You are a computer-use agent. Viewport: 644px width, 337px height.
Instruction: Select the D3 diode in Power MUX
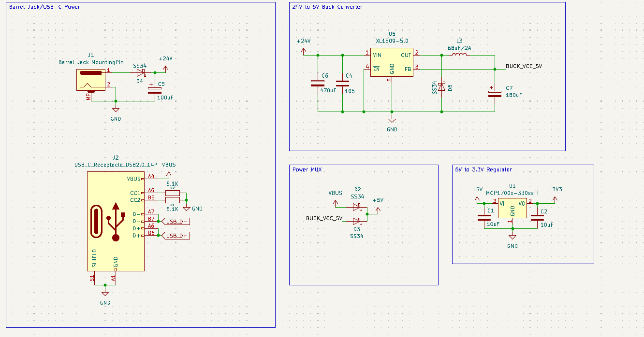point(357,222)
